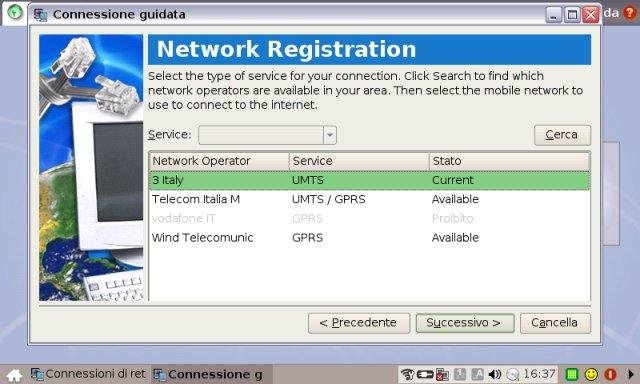Viewport: 640px width, 384px height.
Task: Open the wireless network tray icon
Action: [407, 374]
